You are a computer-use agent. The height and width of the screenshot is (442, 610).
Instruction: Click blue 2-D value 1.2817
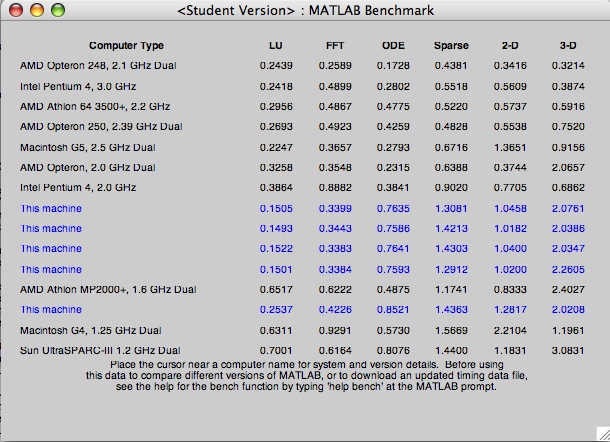pos(510,310)
